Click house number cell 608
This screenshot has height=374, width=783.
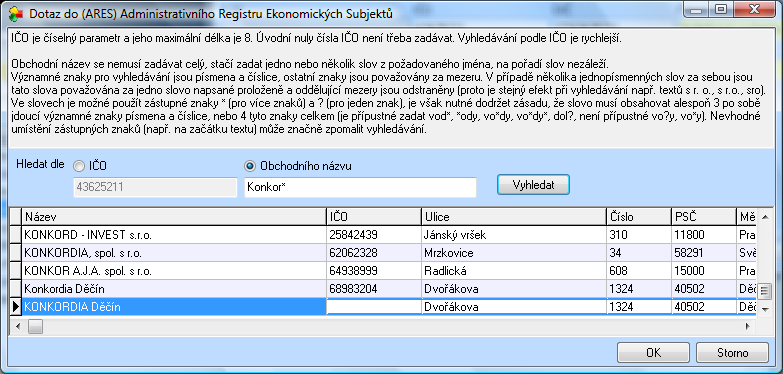coord(639,271)
